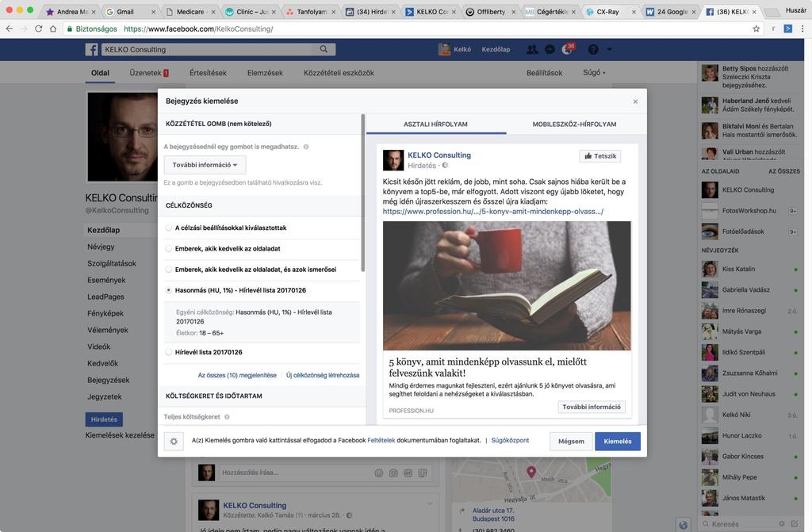Click the 'További információ' button in the ad preview
The height and width of the screenshot is (532, 812).
point(592,408)
